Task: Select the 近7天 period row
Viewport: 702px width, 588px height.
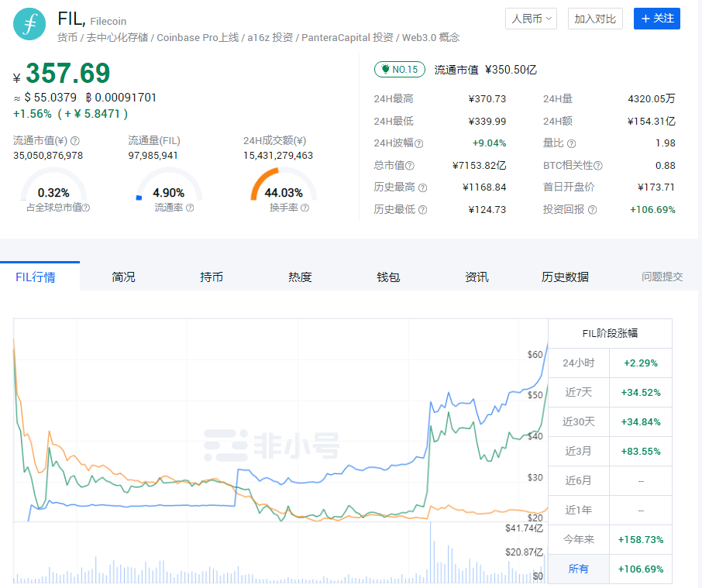Action: [611, 393]
